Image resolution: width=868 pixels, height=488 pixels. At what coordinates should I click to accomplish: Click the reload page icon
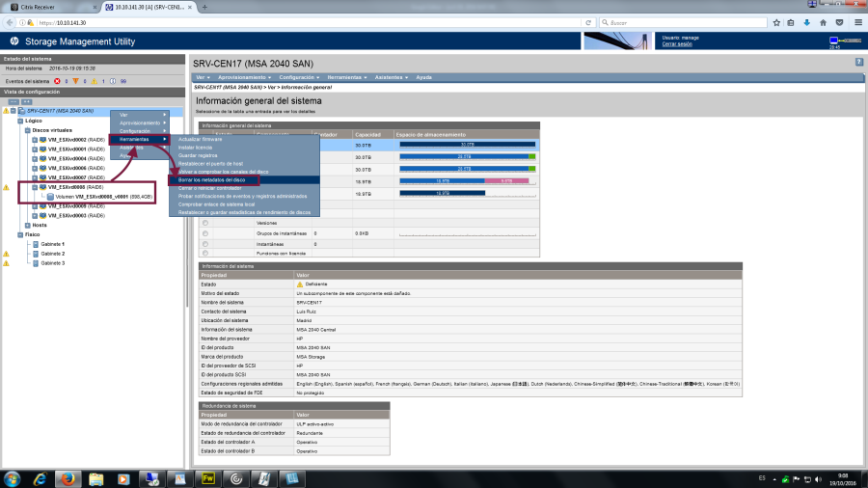tap(588, 21)
